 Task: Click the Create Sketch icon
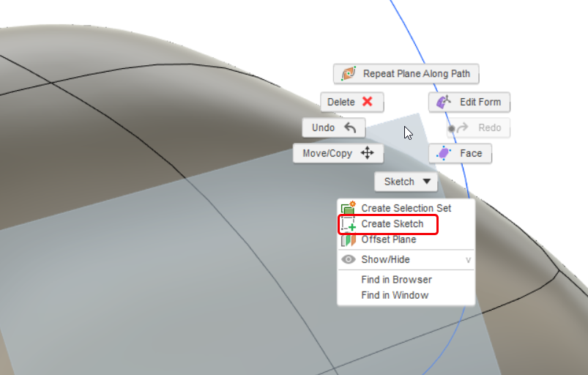pos(349,223)
